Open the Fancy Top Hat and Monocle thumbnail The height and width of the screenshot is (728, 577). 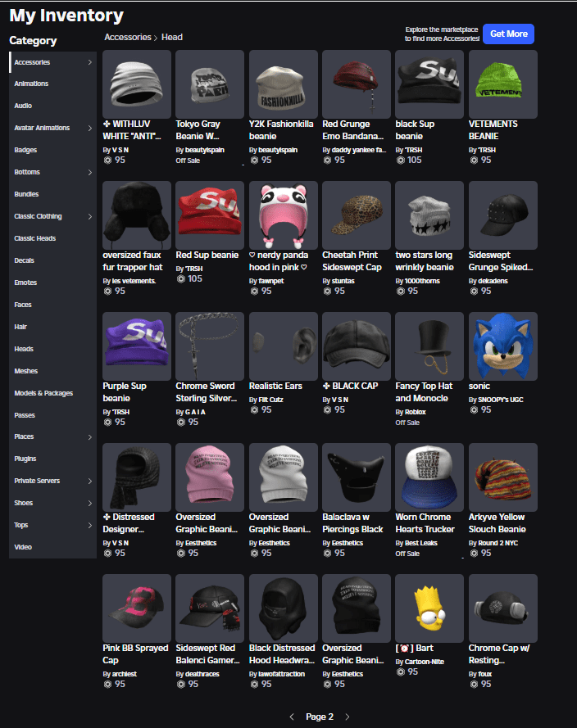pos(429,346)
